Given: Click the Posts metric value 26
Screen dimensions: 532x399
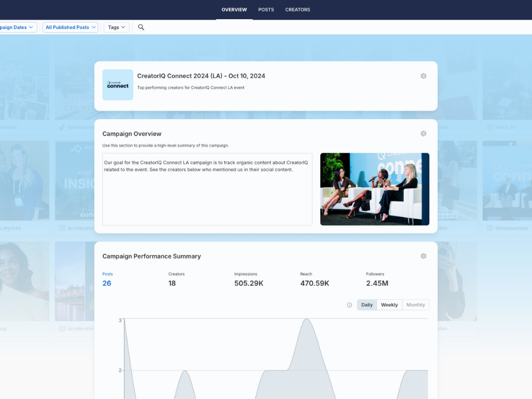Looking at the screenshot, I should (107, 283).
